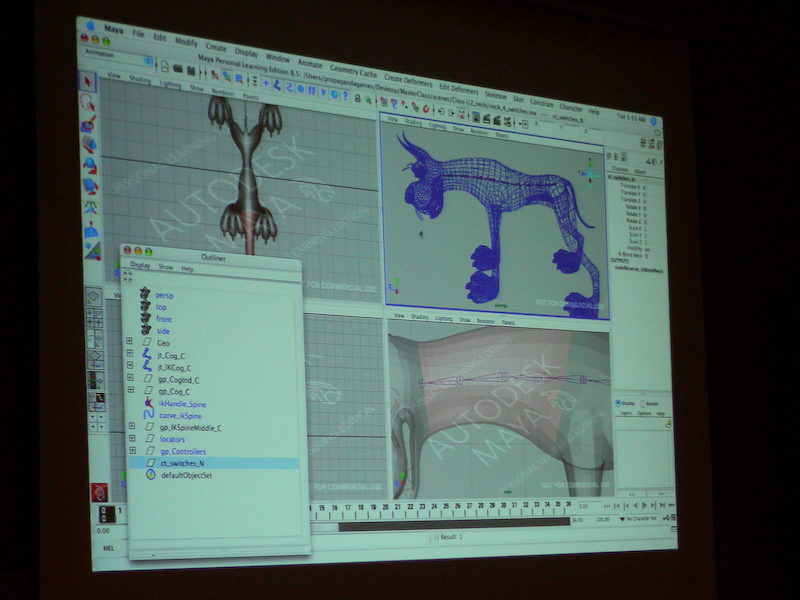
Task: Click the New Scene icon
Action: click(x=164, y=66)
